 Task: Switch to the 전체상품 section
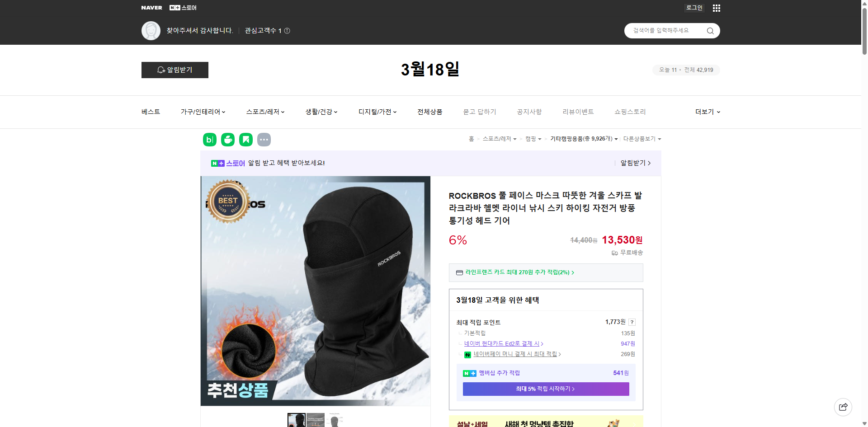point(429,112)
